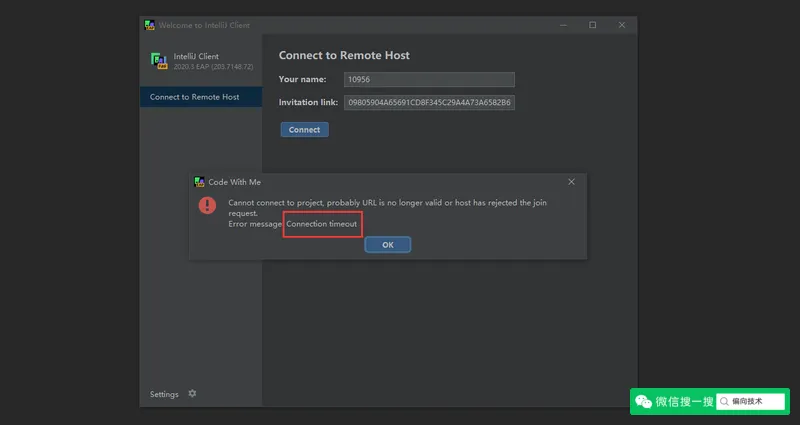This screenshot has width=800, height=425.
Task: Close the Code With Me error dialog
Action: pyautogui.click(x=571, y=182)
